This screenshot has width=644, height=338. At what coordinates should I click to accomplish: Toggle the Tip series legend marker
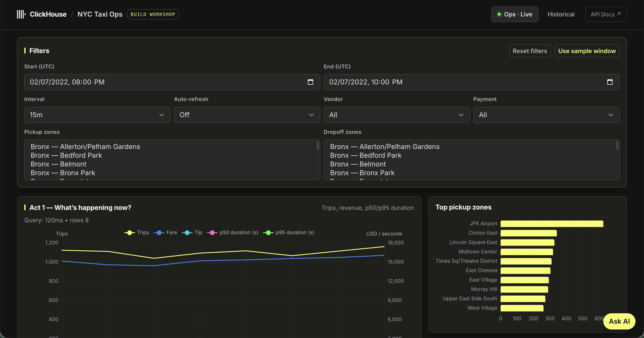pyautogui.click(x=187, y=233)
